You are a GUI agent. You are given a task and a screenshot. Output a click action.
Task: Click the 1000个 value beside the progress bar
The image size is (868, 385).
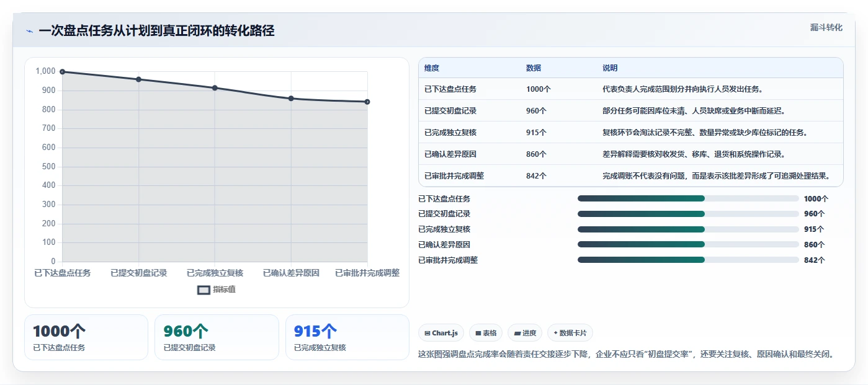816,199
